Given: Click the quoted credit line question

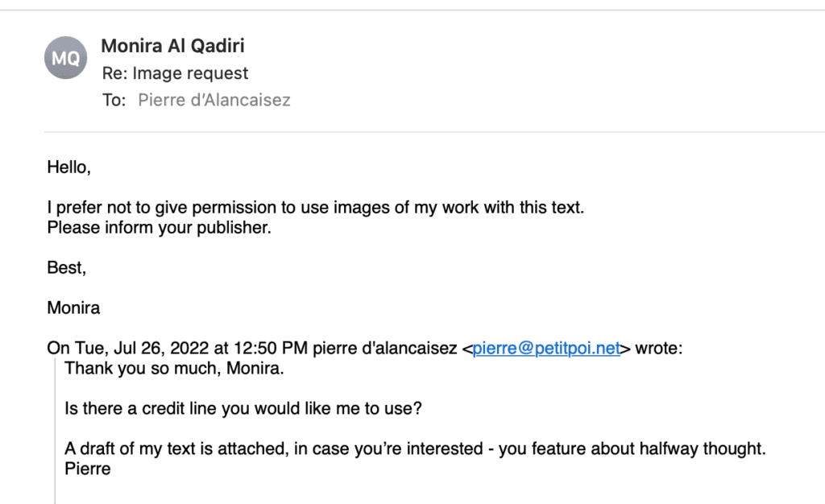Looking at the screenshot, I should click(x=243, y=408).
